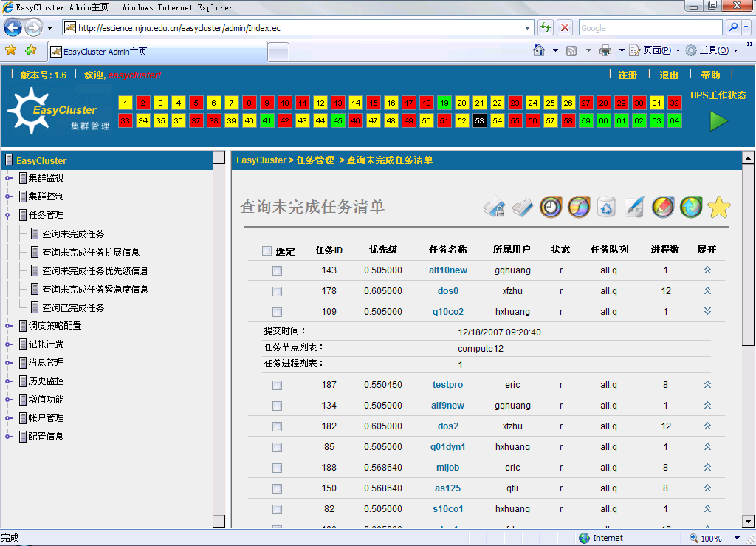This screenshot has height=546, width=756.
Task: Open the address bar dropdown arrow
Action: point(527,28)
